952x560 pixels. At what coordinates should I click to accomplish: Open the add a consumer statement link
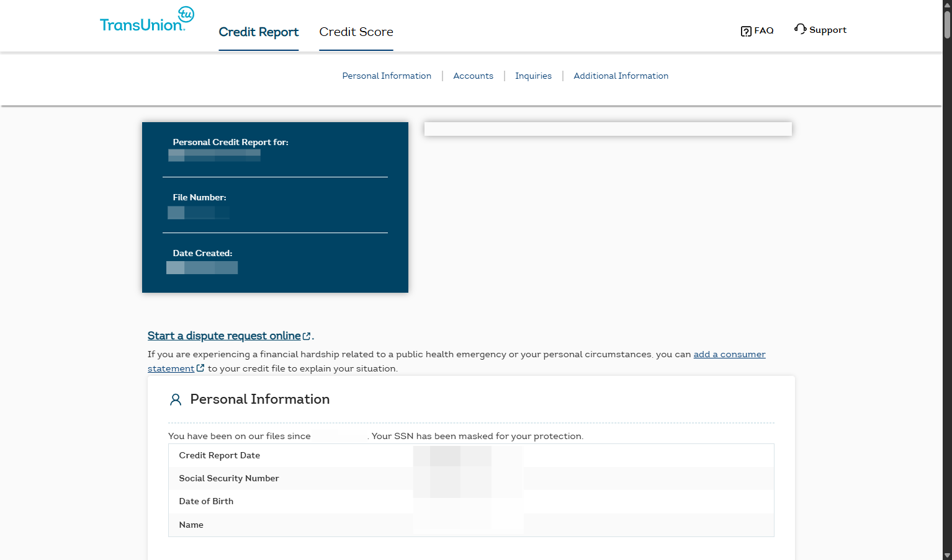click(x=729, y=354)
